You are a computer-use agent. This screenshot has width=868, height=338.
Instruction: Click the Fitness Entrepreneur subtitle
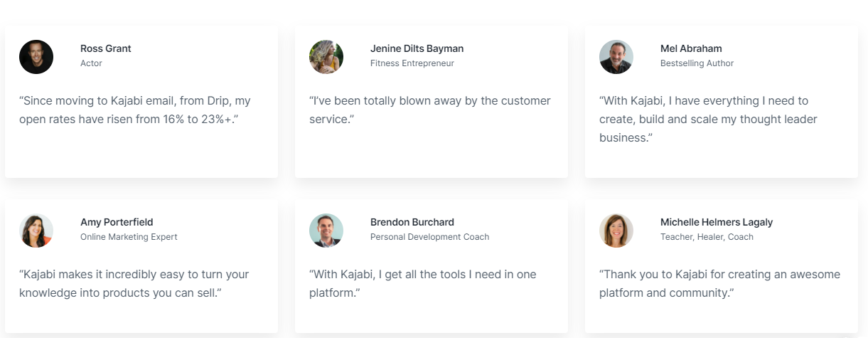(x=412, y=63)
